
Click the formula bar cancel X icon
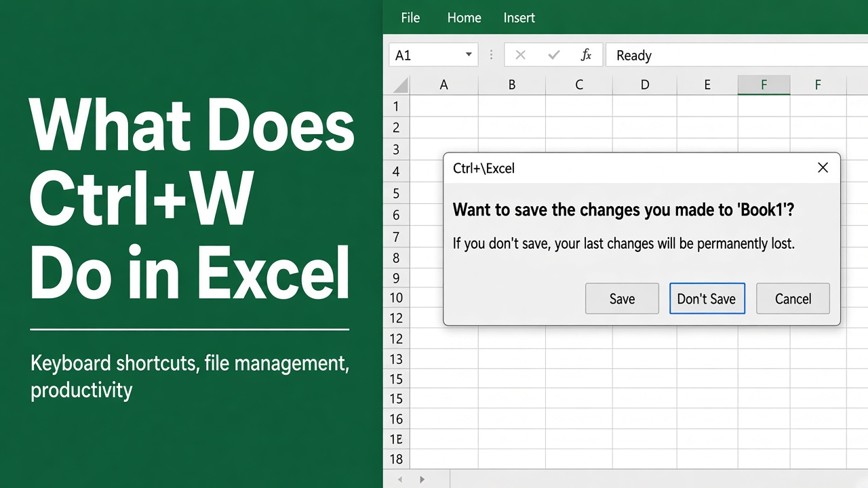point(521,55)
